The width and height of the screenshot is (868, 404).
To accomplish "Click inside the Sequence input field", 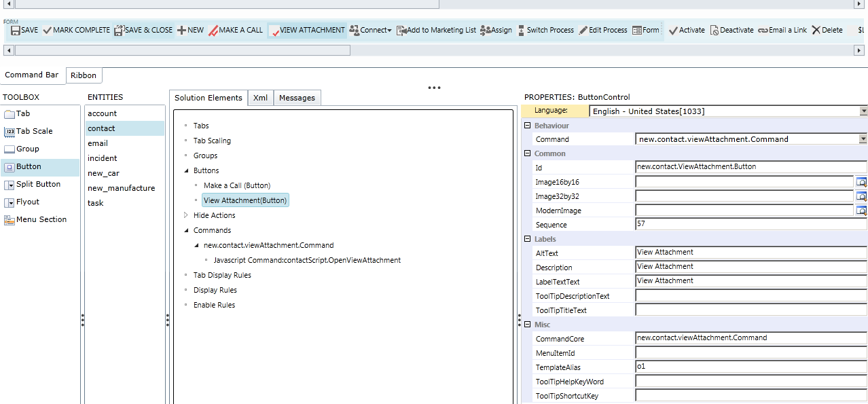I will pyautogui.click(x=713, y=225).
